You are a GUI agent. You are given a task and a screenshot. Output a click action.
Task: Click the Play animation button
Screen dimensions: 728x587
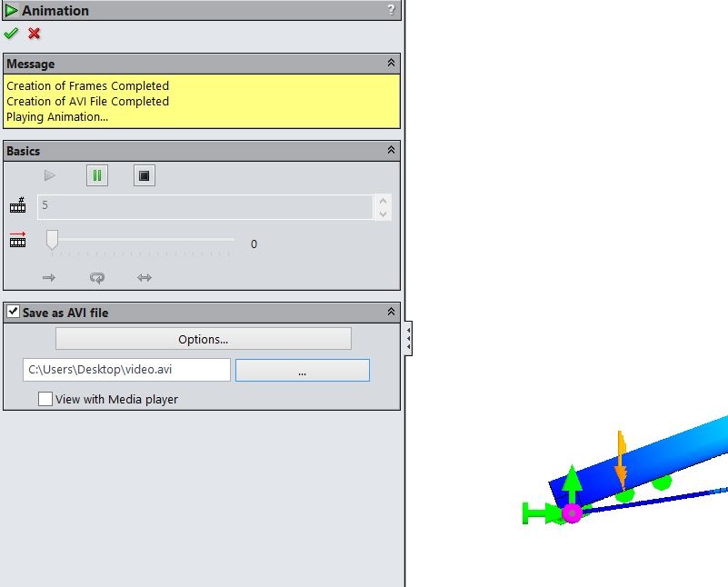[50, 175]
